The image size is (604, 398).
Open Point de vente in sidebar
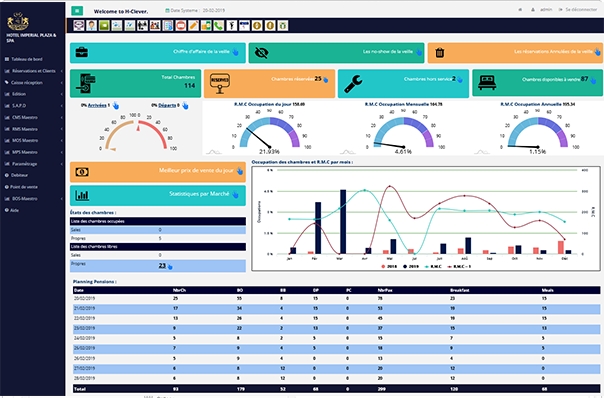click(x=22, y=187)
